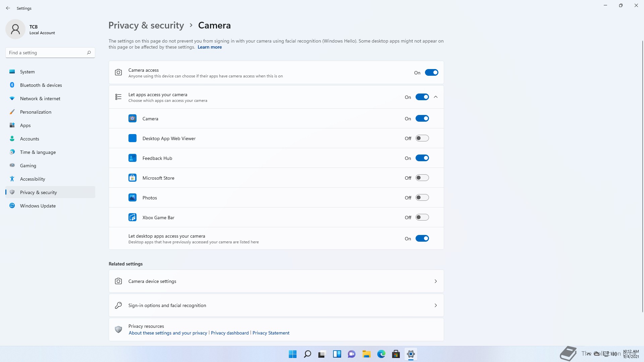Image resolution: width=644 pixels, height=362 pixels.
Task: Click the Feedback Hub app icon
Action: pyautogui.click(x=132, y=158)
